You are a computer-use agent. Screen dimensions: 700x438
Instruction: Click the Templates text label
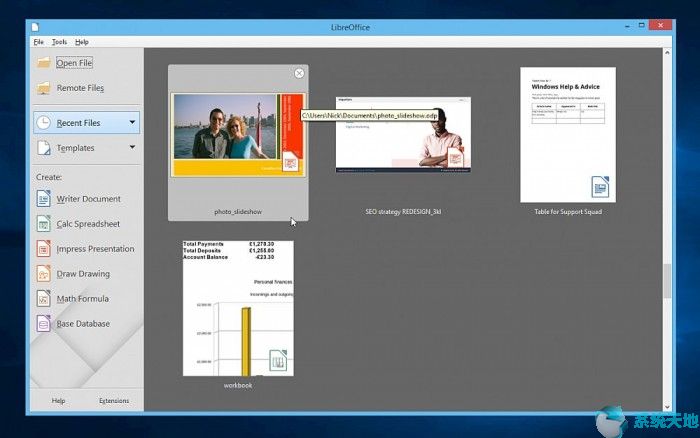[x=75, y=148]
